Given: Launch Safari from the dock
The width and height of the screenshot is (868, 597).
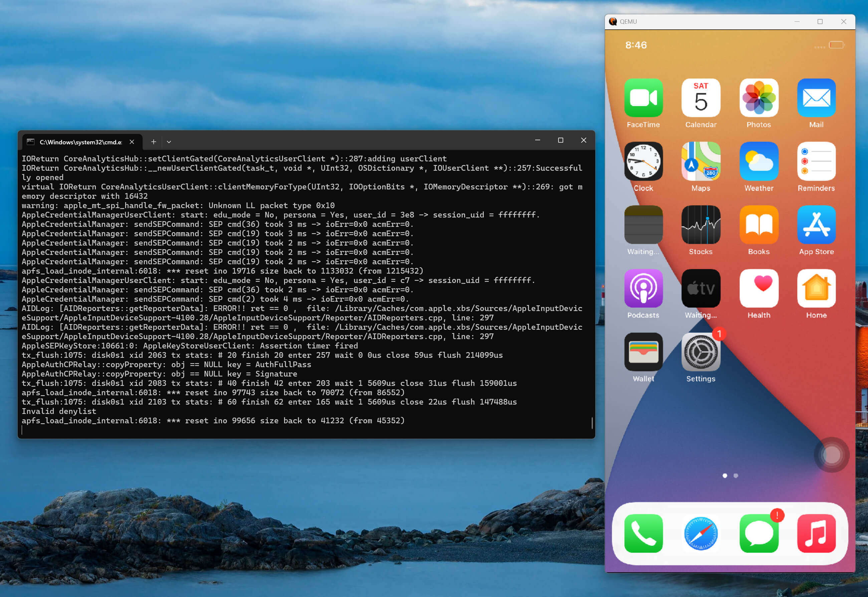Looking at the screenshot, I should click(700, 533).
